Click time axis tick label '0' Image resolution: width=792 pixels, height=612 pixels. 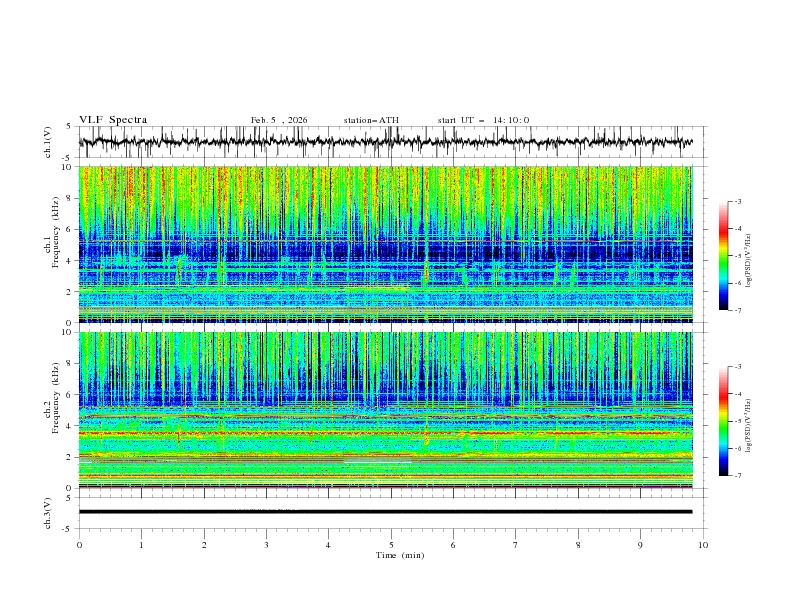pyautogui.click(x=79, y=545)
